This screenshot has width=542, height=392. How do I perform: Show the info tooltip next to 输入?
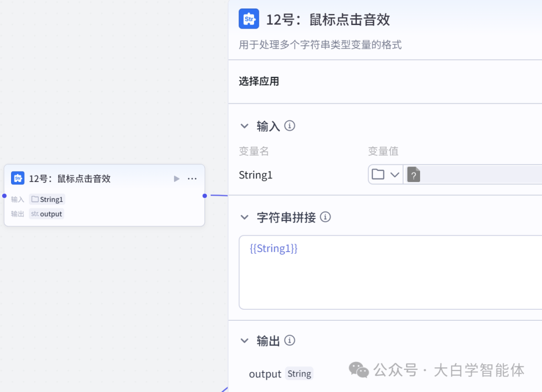pos(290,126)
